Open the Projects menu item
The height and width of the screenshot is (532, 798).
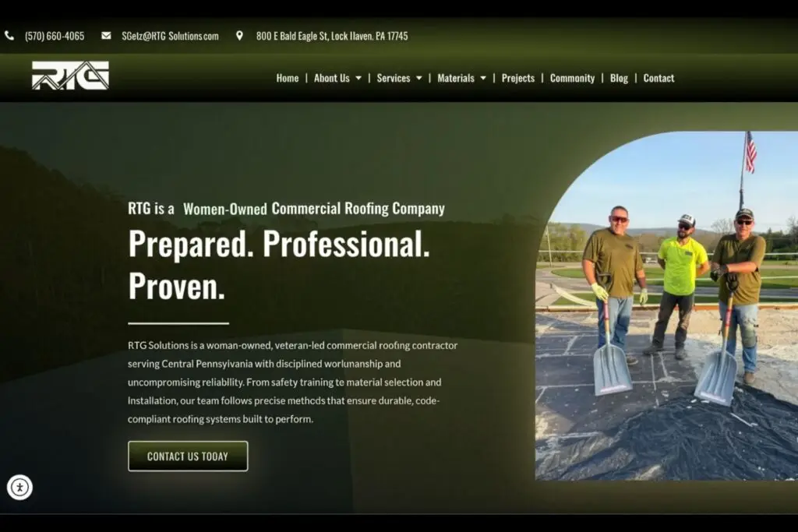pos(517,79)
